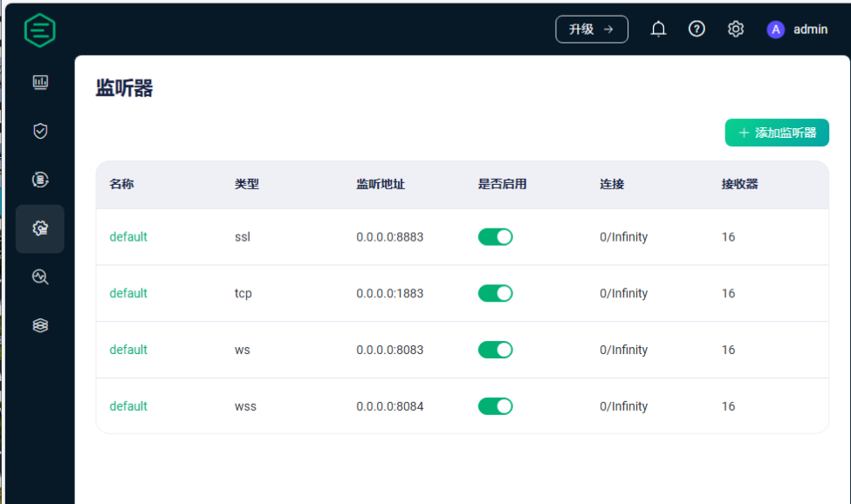
Task: Click the 名称 column header
Action: pos(121,184)
